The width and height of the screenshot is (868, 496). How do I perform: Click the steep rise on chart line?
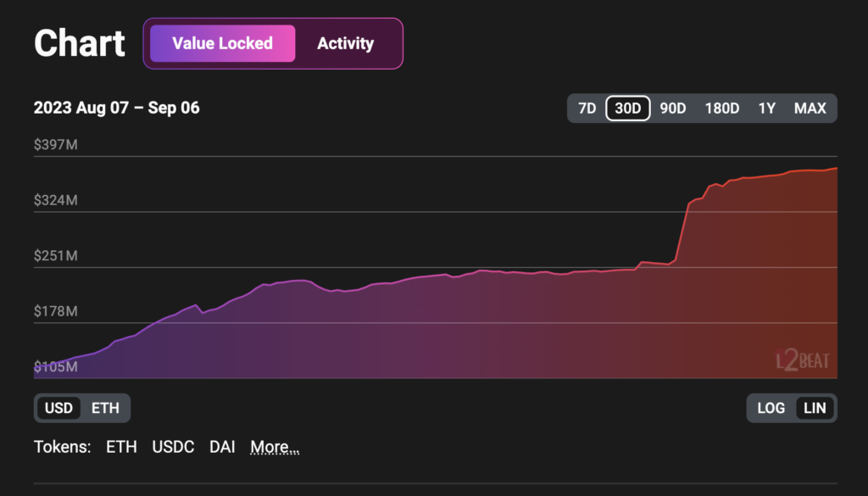tap(682, 231)
